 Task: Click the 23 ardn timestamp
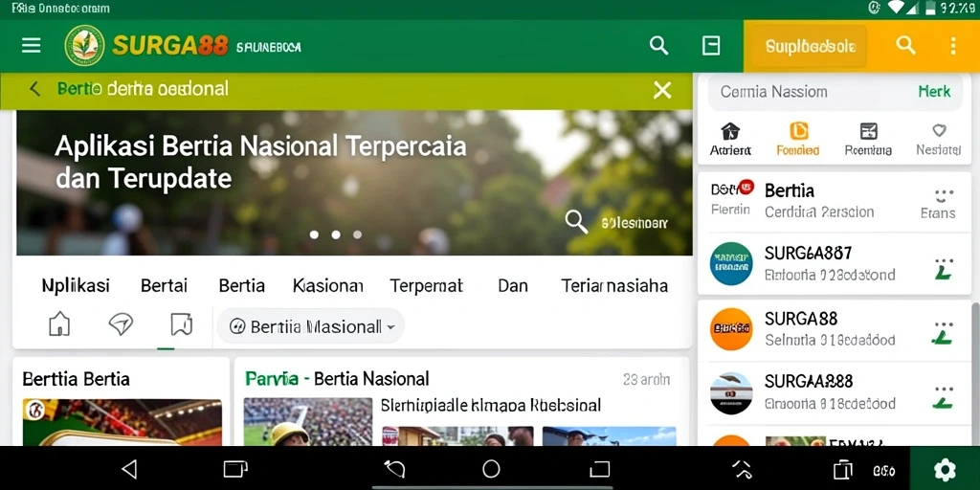(x=646, y=379)
